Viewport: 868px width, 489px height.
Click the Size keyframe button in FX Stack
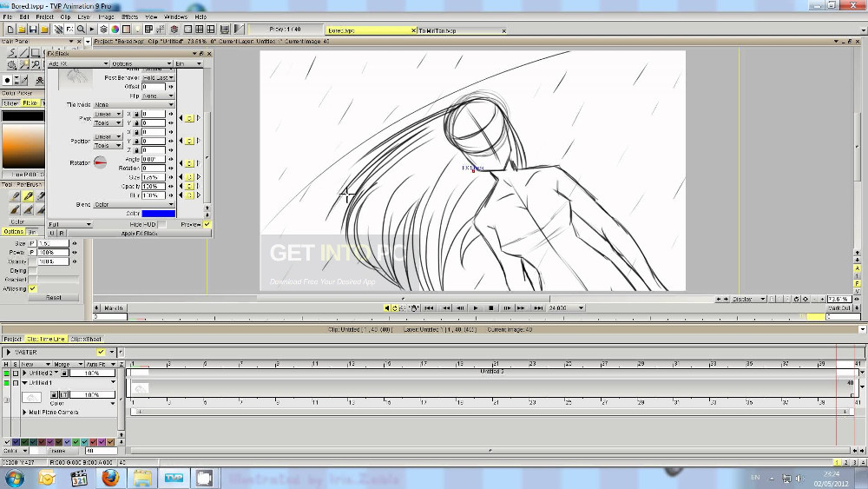pos(189,177)
